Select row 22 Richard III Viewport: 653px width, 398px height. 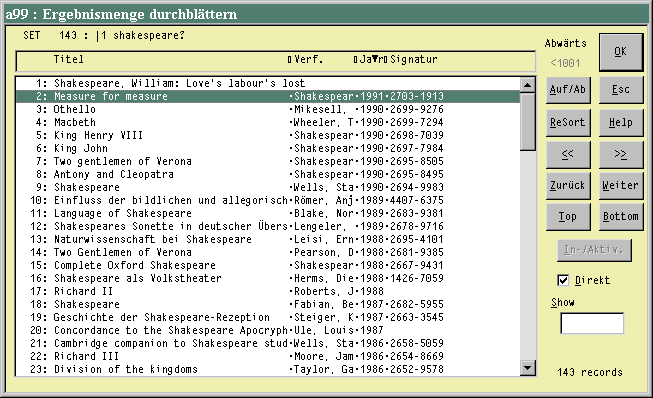click(x=268, y=356)
